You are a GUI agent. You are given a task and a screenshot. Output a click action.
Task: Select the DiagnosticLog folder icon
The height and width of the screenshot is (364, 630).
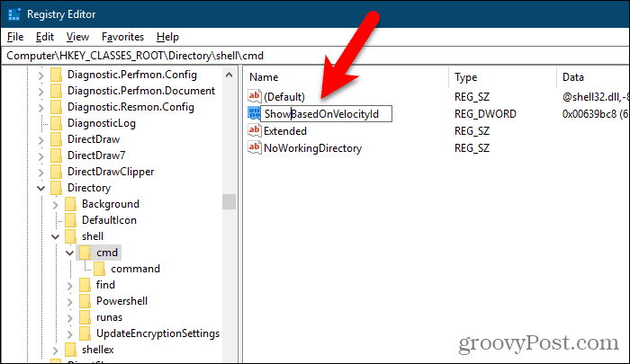point(56,123)
